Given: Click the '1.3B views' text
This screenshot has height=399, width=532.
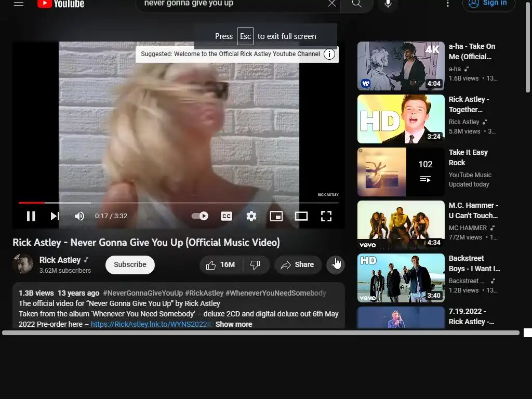Looking at the screenshot, I should [36, 293].
